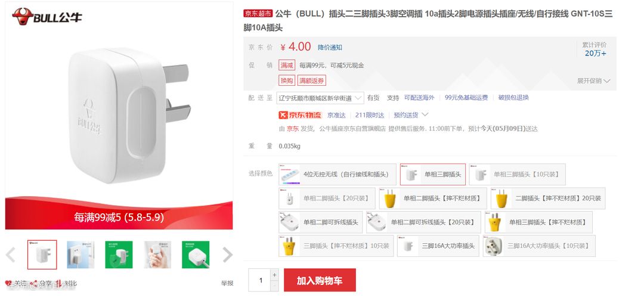Viewport: 644px width, 298px height.
Task: Increase quantity with plus stepper
Action: click(275, 275)
